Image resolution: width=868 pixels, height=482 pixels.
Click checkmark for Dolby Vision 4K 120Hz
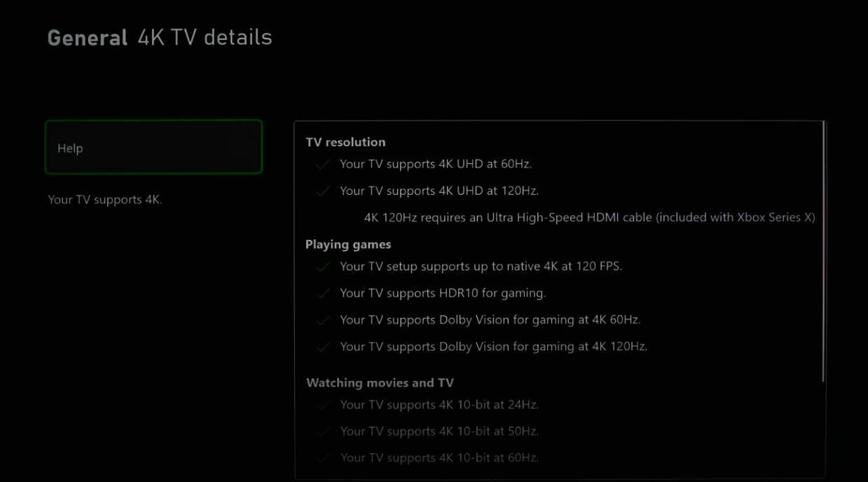click(323, 347)
